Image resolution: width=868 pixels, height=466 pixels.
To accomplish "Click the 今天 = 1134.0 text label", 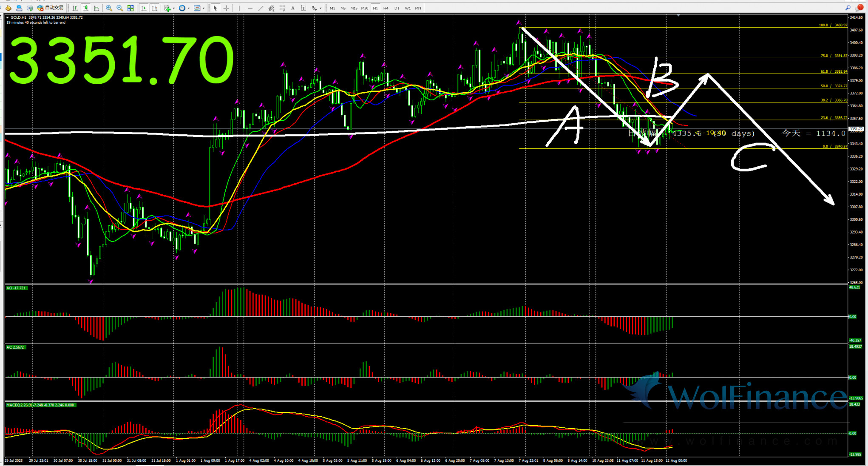I will (x=814, y=133).
